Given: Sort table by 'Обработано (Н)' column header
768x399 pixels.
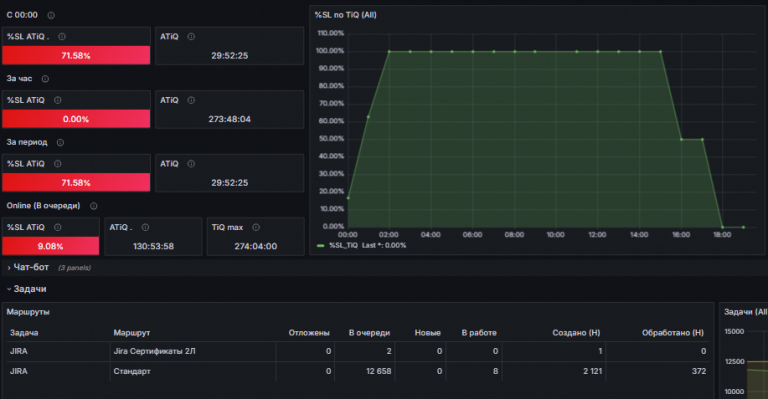Looking at the screenshot, I should click(x=672, y=332).
